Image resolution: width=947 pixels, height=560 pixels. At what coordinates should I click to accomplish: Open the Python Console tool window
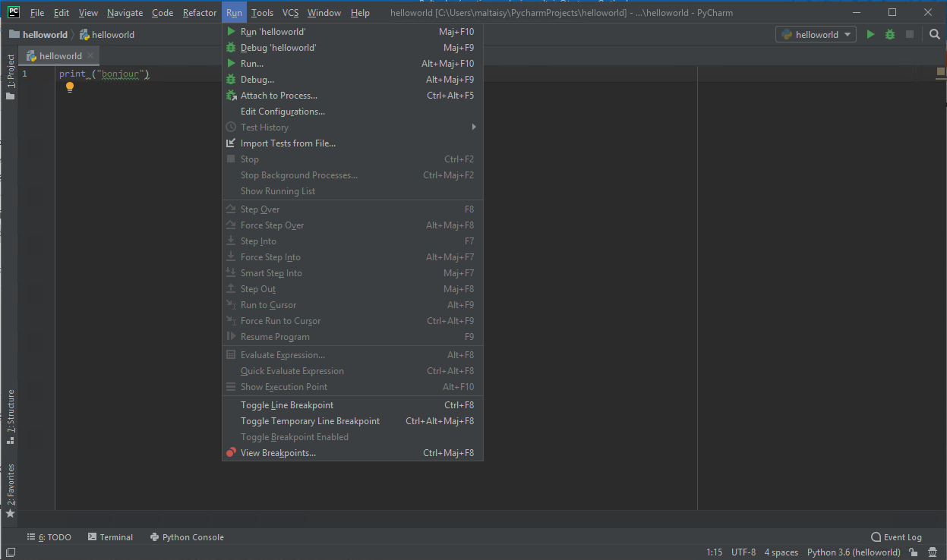[187, 537]
